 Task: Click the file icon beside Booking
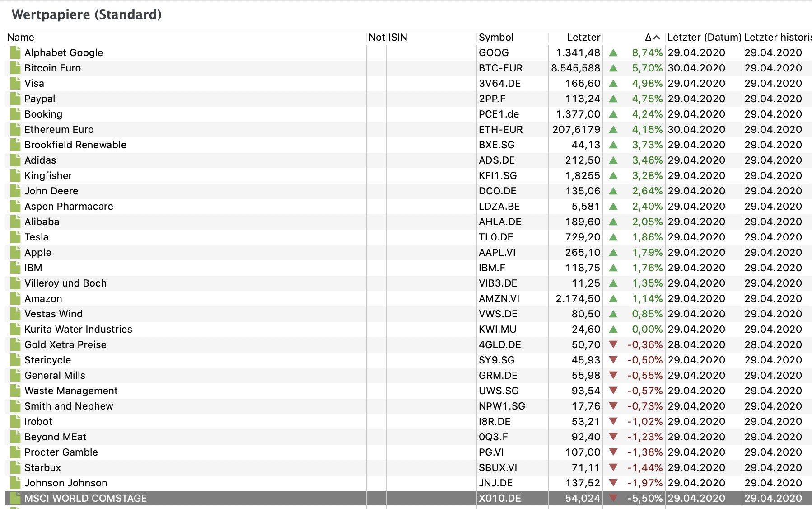click(x=15, y=114)
